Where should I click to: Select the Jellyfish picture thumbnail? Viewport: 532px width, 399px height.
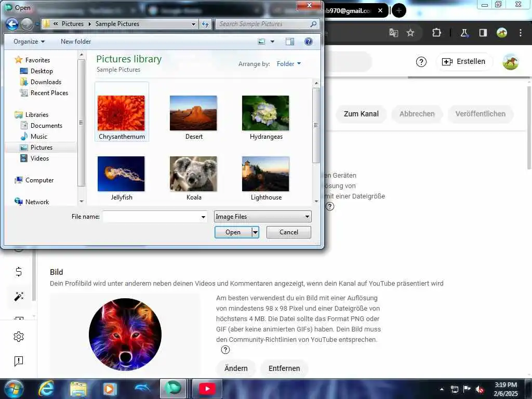[121, 175]
